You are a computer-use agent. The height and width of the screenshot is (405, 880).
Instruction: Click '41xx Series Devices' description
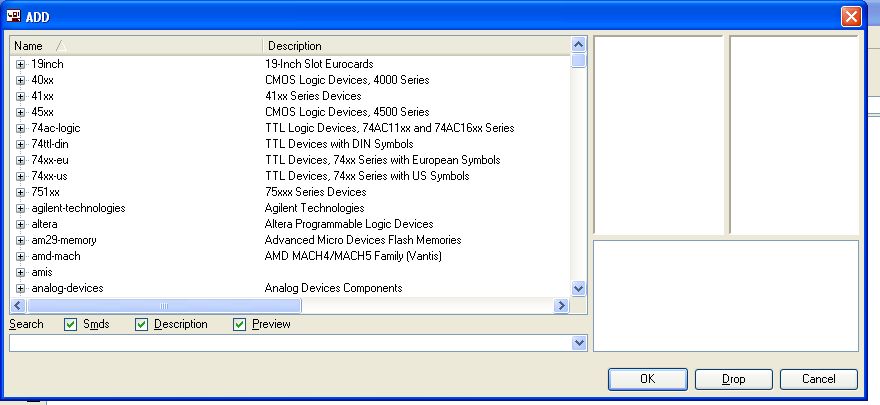[x=313, y=96]
